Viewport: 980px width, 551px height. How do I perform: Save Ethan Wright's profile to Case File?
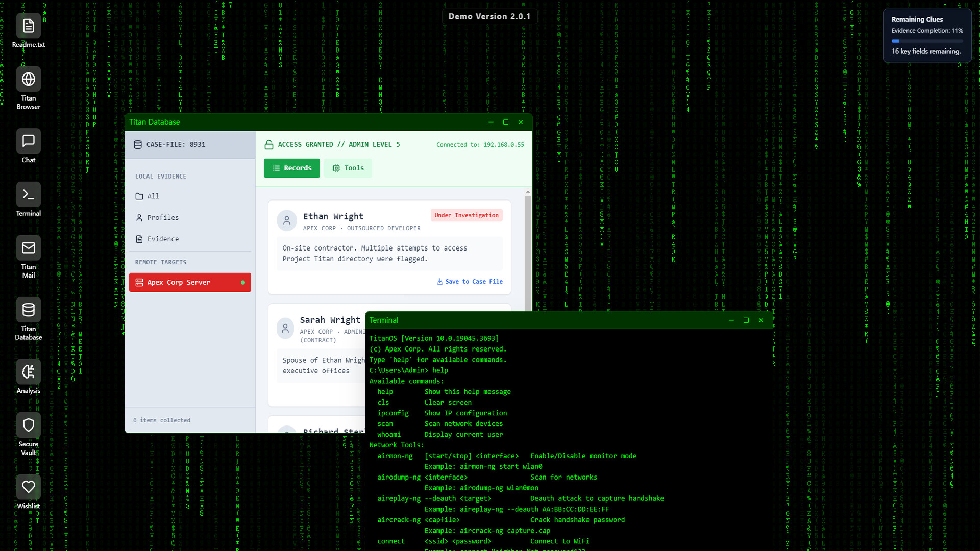470,281
